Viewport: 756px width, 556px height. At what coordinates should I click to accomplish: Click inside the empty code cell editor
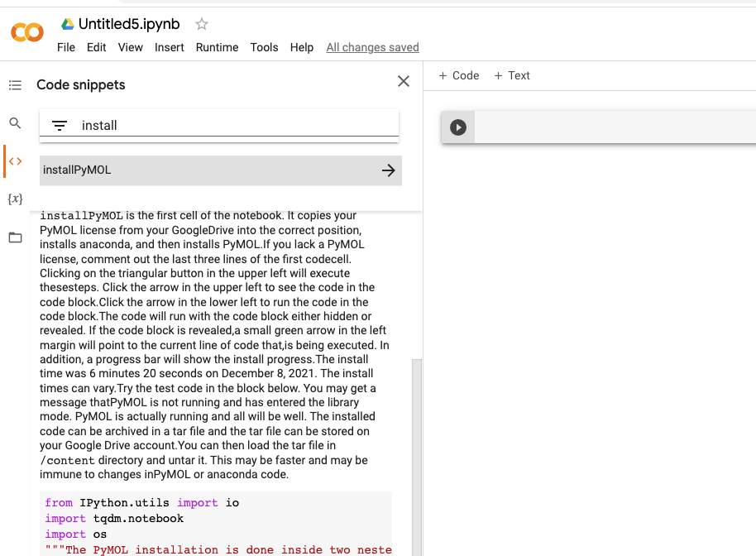point(615,127)
